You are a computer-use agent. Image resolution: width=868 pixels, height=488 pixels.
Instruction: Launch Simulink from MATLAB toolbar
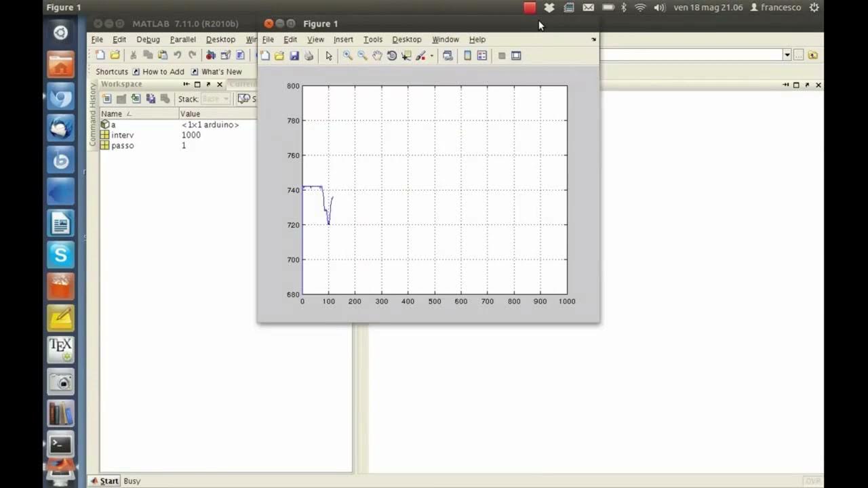click(211, 55)
